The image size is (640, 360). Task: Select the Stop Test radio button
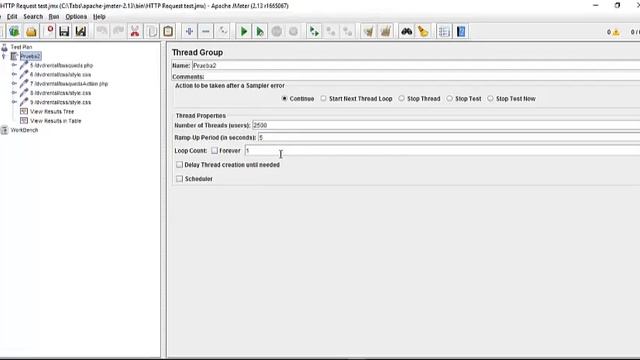click(x=449, y=98)
